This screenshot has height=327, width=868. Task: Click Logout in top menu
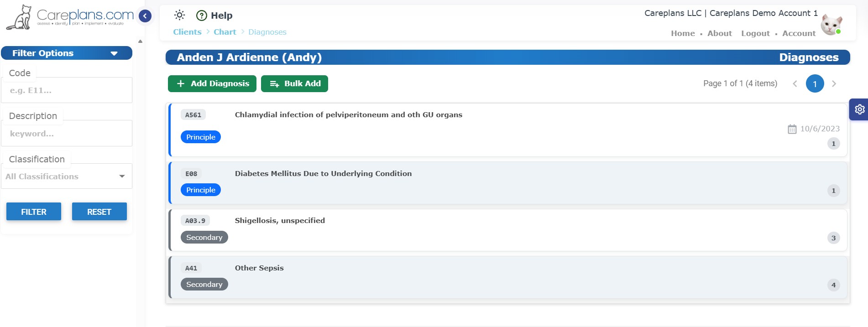755,33
